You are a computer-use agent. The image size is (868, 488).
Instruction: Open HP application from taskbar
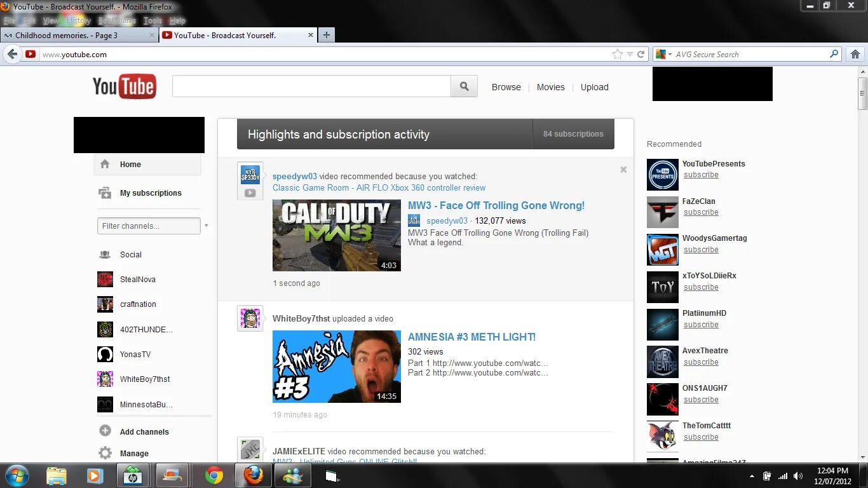[x=133, y=475]
